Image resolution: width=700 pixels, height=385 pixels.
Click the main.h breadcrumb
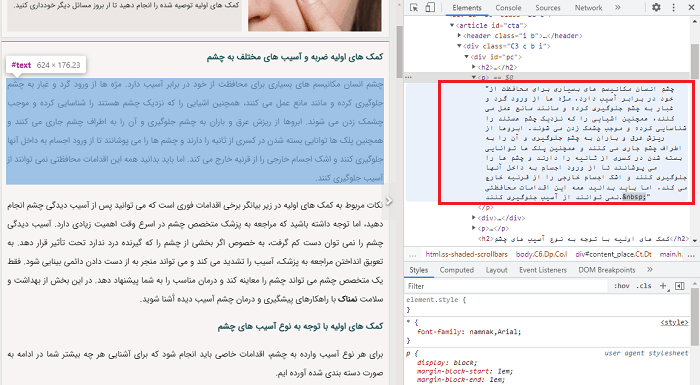coord(671,254)
